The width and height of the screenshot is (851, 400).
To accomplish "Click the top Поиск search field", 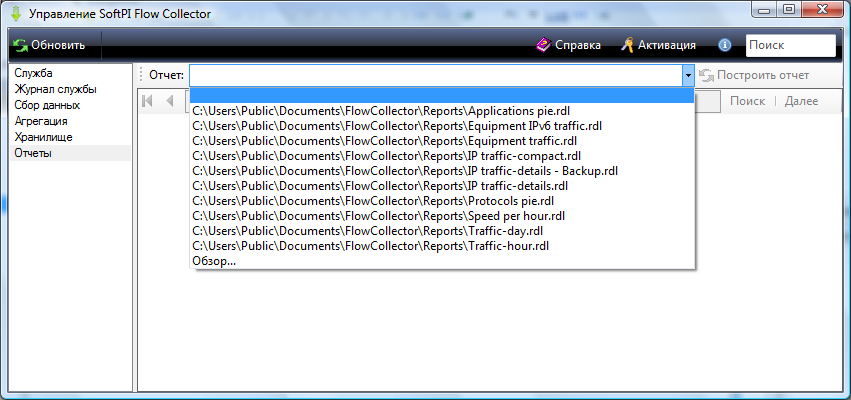I will (x=791, y=46).
